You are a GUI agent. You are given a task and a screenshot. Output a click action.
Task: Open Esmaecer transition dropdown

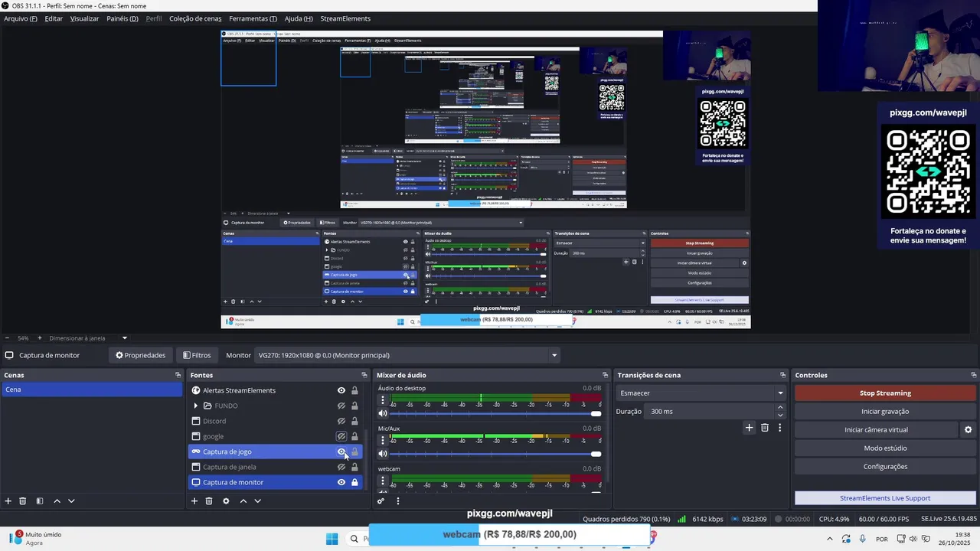pyautogui.click(x=701, y=393)
